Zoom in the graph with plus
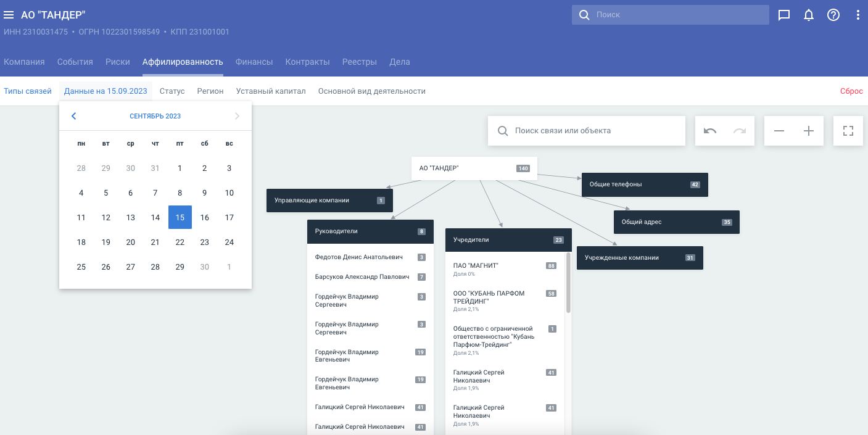This screenshot has height=435, width=868. [x=809, y=131]
